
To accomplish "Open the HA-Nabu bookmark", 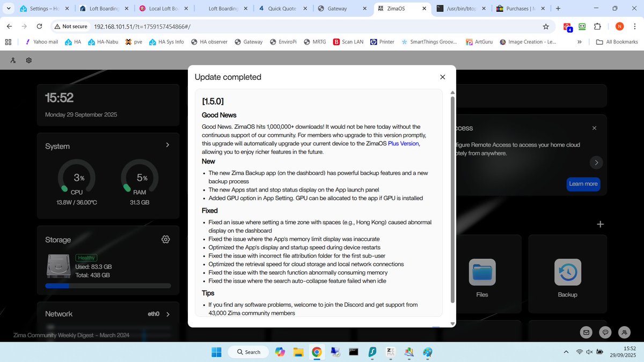I will click(103, 42).
